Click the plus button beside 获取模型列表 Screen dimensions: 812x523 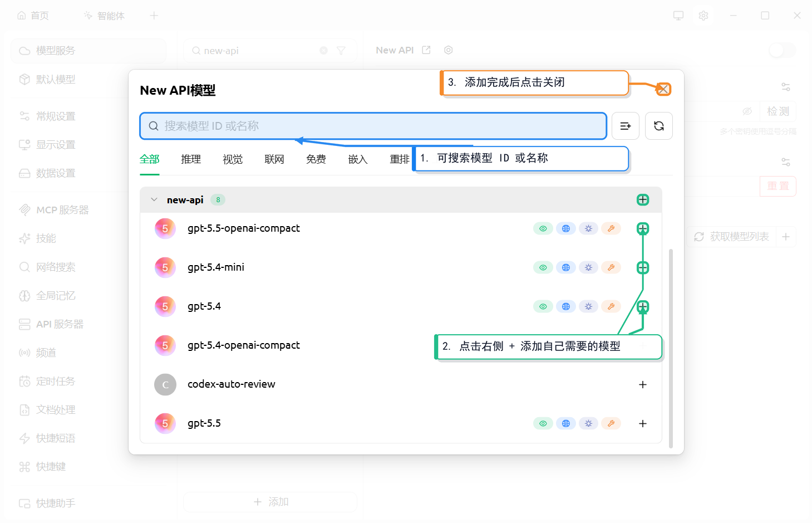[786, 237]
